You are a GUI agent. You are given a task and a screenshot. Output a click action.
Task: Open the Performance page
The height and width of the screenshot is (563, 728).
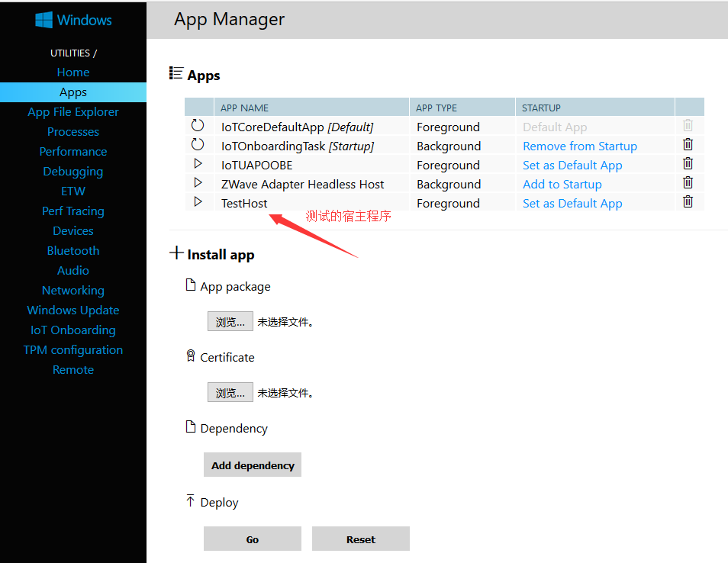coord(73,152)
